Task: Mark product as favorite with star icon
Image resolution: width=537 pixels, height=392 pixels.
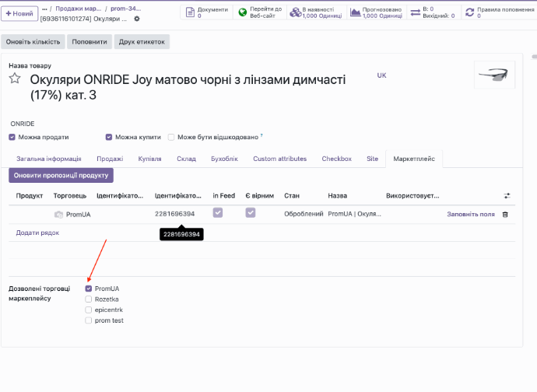Action: pos(14,79)
